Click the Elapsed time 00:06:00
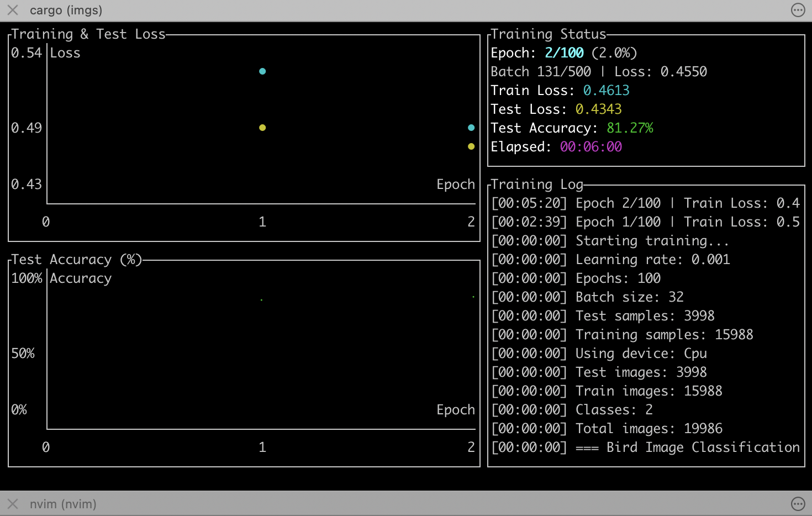The width and height of the screenshot is (812, 516). (x=590, y=147)
